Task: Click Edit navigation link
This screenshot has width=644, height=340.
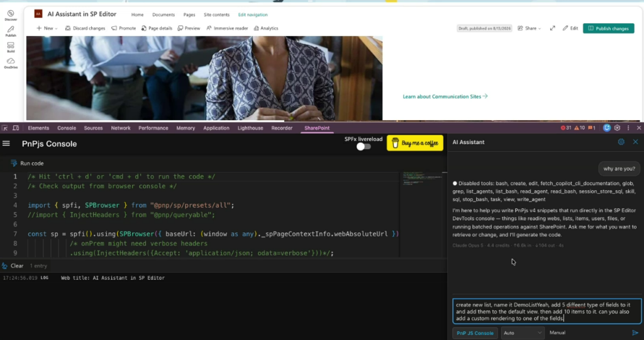Action: tap(253, 15)
